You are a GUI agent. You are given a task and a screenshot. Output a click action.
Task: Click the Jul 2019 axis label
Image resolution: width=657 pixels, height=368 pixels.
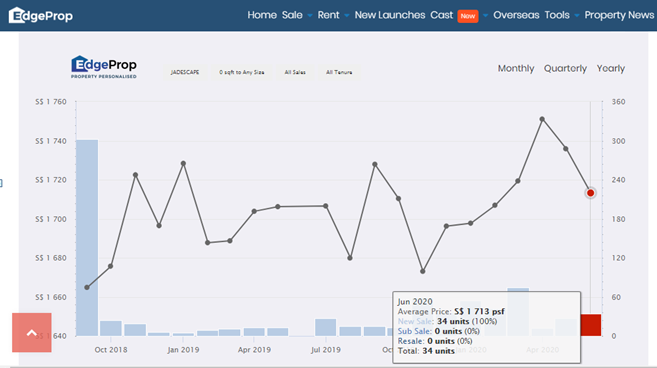click(326, 350)
